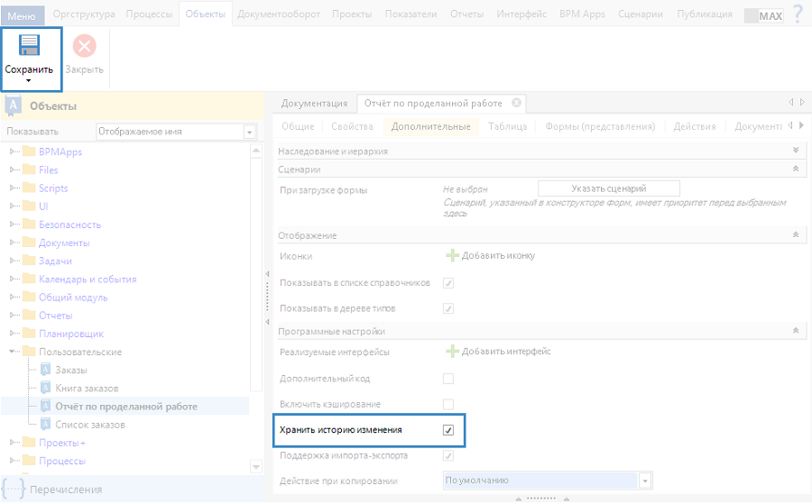The image size is (812, 504).
Task: Enable the Дополнительный код checkbox
Action: [x=448, y=379]
